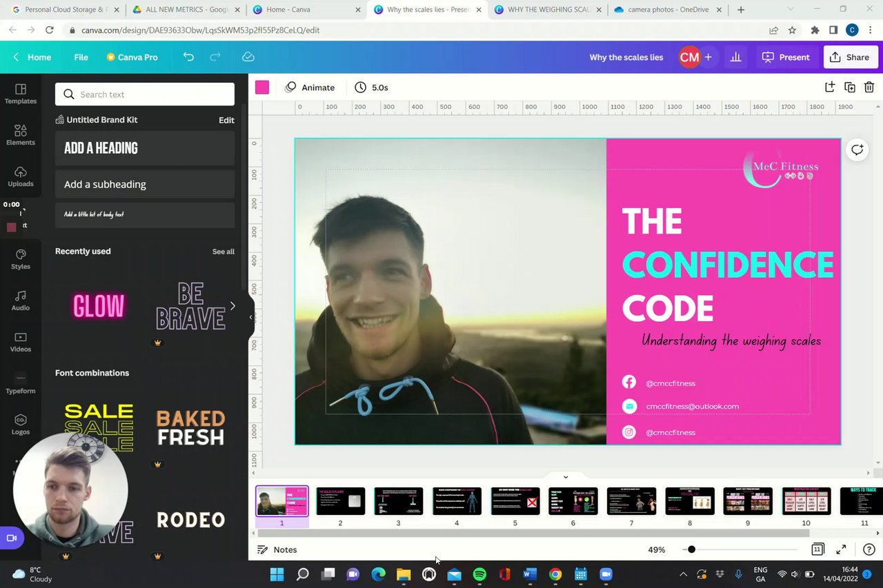This screenshot has height=588, width=883.
Task: Go back Home with chevron button
Action: (x=32, y=57)
